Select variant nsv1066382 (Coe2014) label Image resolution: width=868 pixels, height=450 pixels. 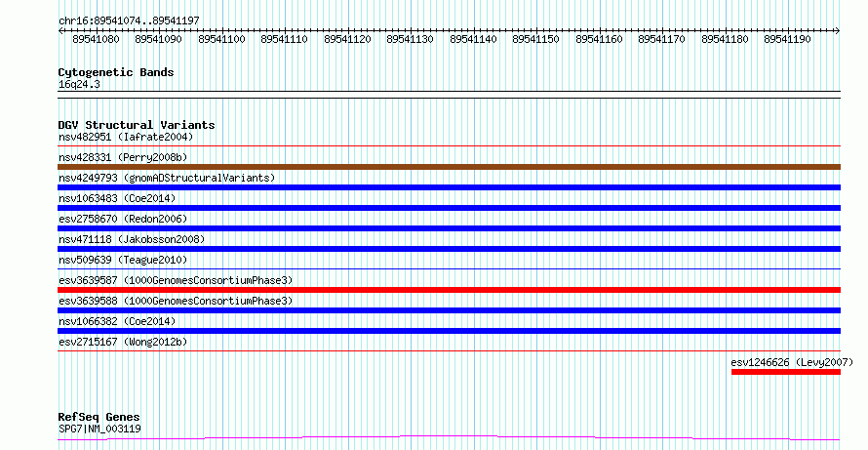click(x=117, y=321)
